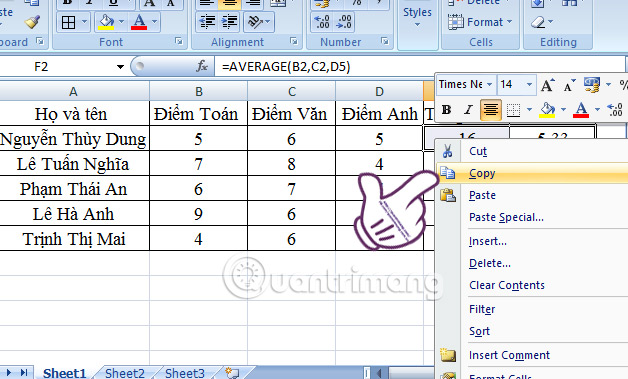The width and height of the screenshot is (628, 379).
Task: Apply the red Font Color in the ribbon Font group
Action: coord(139,22)
